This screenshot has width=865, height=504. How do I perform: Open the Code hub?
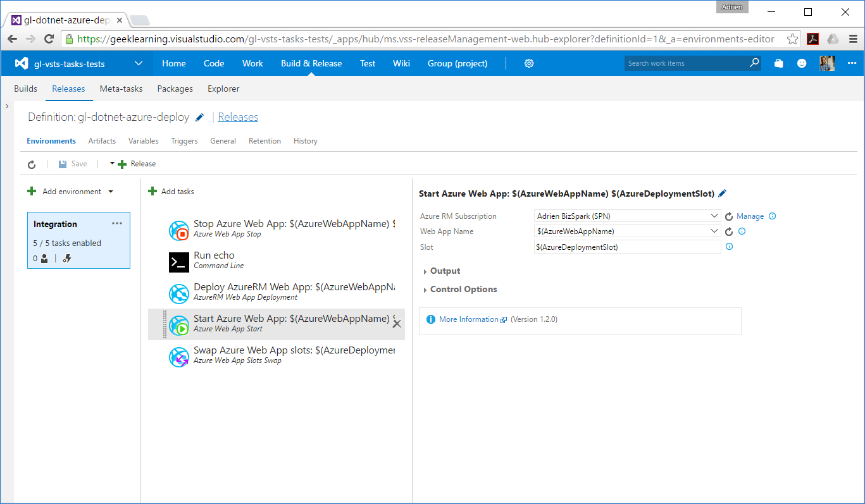pyautogui.click(x=214, y=63)
